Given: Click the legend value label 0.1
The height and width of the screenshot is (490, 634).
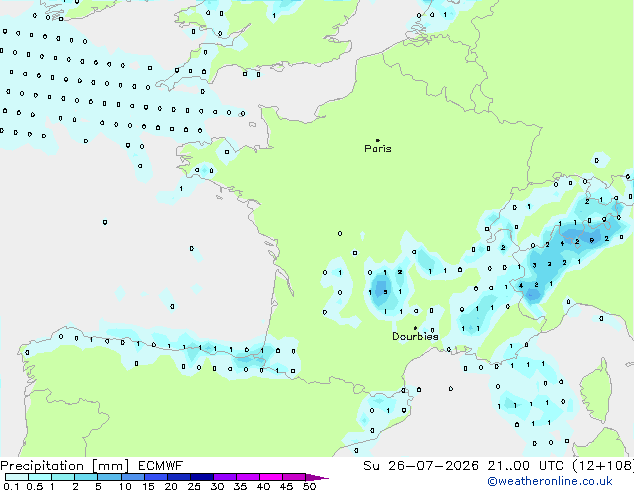Looking at the screenshot, I should tap(11, 486).
